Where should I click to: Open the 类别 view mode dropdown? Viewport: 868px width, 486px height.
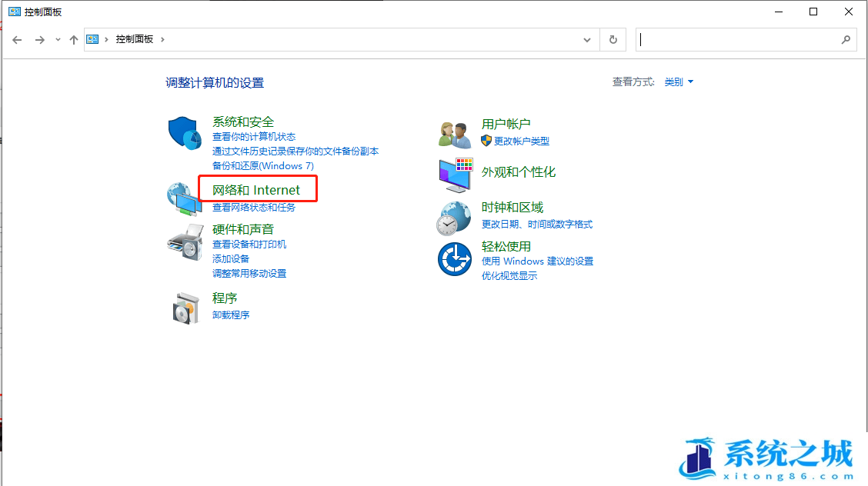pos(678,82)
